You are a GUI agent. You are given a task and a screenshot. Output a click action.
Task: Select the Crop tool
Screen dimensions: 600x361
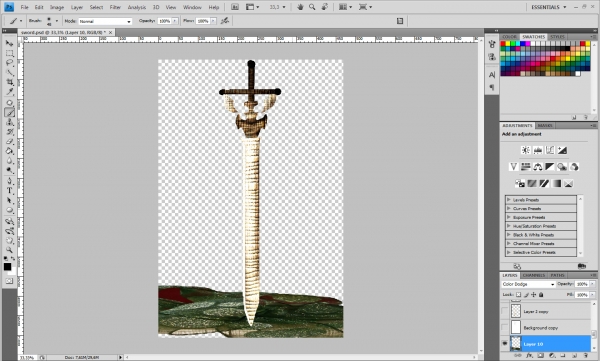coord(9,82)
